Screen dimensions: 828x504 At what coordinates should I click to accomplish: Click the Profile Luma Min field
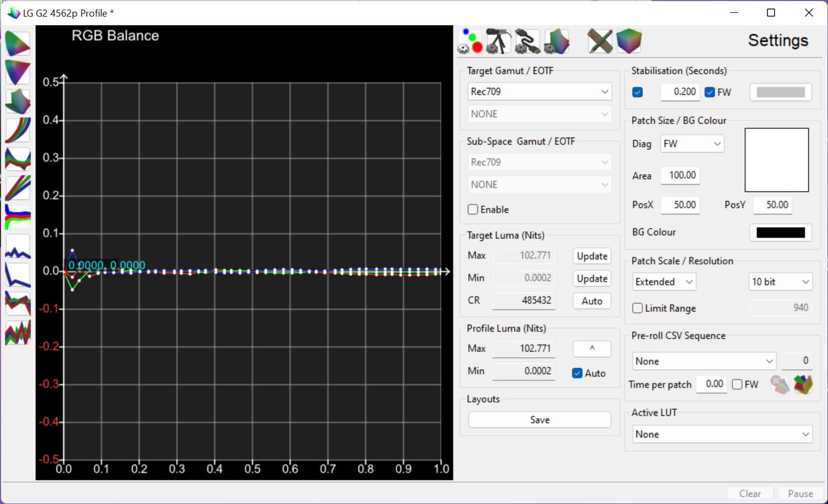click(523, 371)
